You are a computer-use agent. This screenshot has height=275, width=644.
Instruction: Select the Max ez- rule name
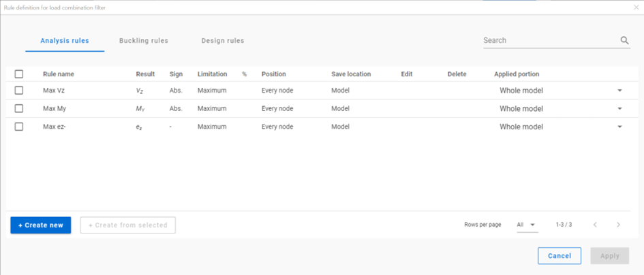[55, 127]
